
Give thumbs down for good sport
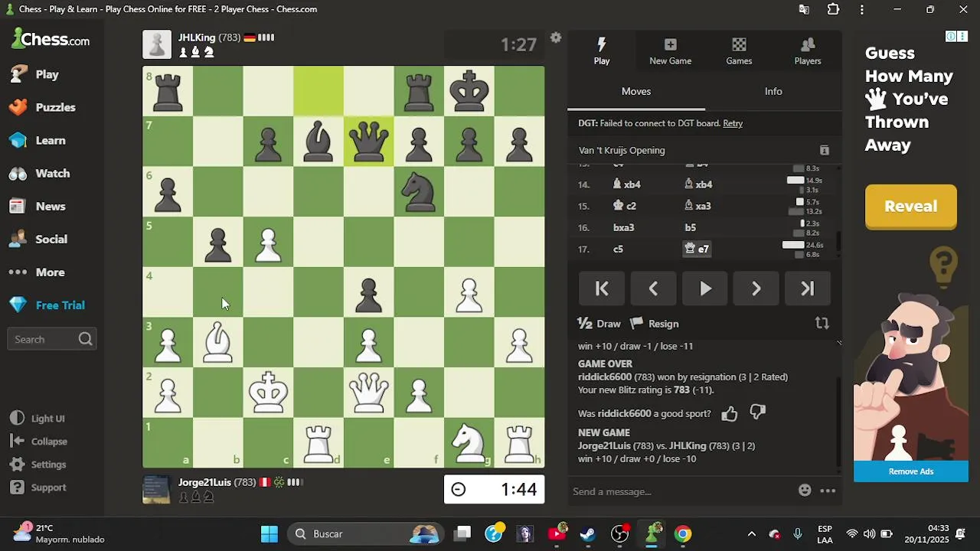(758, 413)
